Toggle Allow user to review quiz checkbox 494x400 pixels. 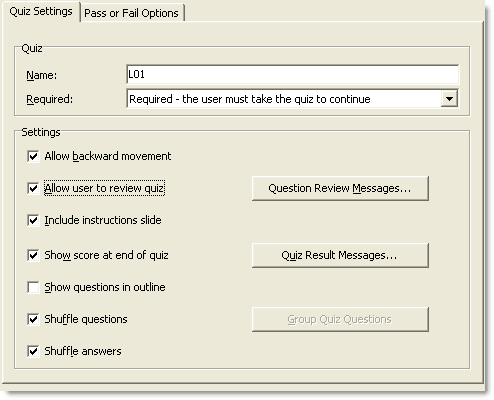33,188
